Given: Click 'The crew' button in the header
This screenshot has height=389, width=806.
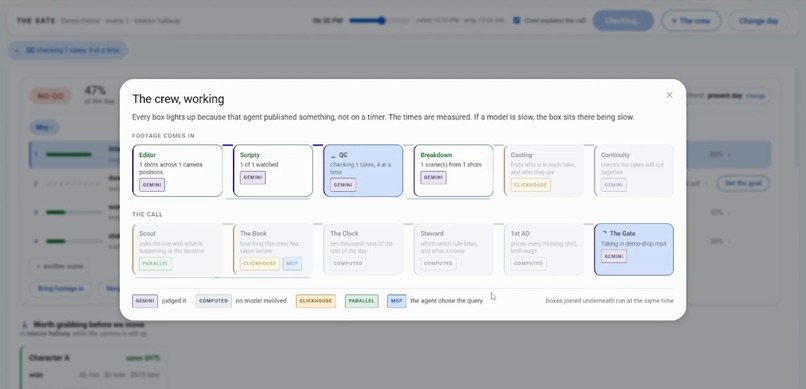Looking at the screenshot, I should click(x=691, y=21).
